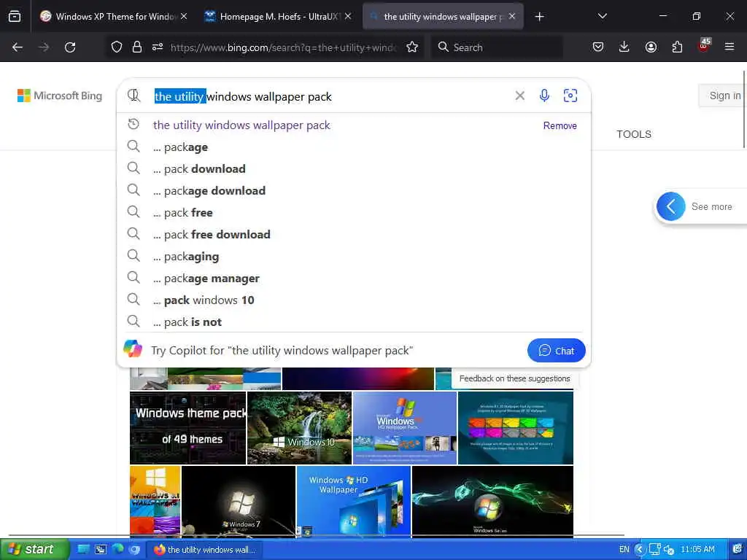Bookmark this page with the star icon
Viewport: 747px width, 560px height.
[x=412, y=47]
